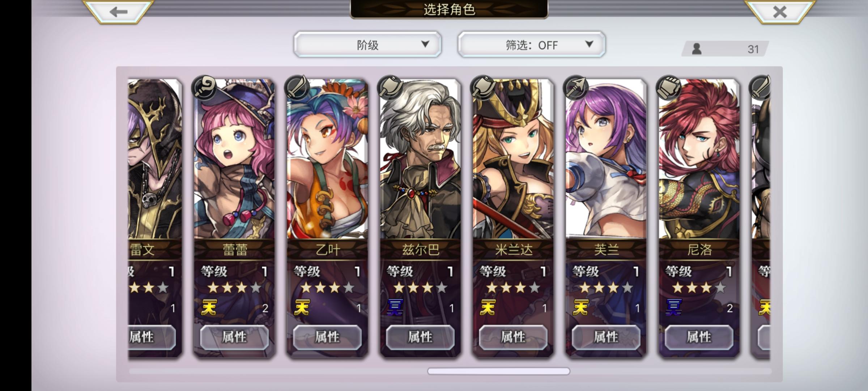
Task: View 尼洛's 属性 details
Action: 699,337
